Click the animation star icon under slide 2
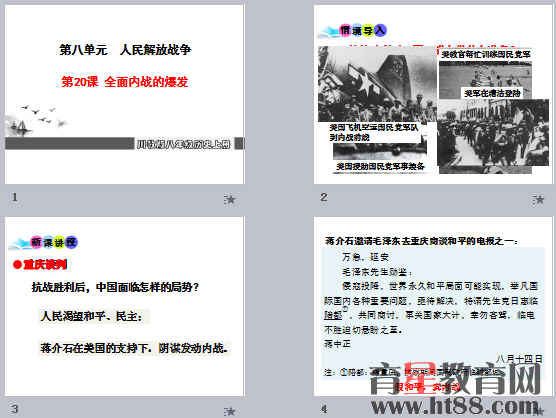This screenshot has width=556, height=418. 538,200
